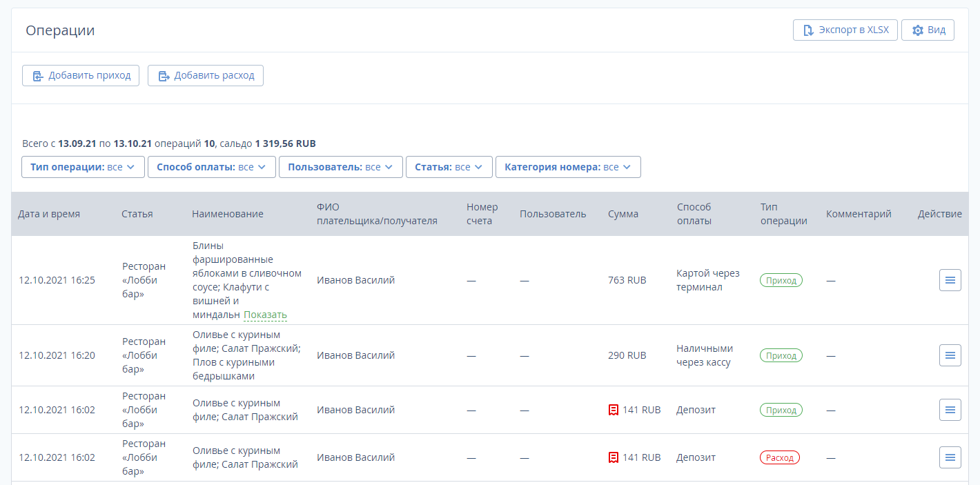
Task: Click date 12.10.2021 16:25 cell
Action: [x=57, y=280]
